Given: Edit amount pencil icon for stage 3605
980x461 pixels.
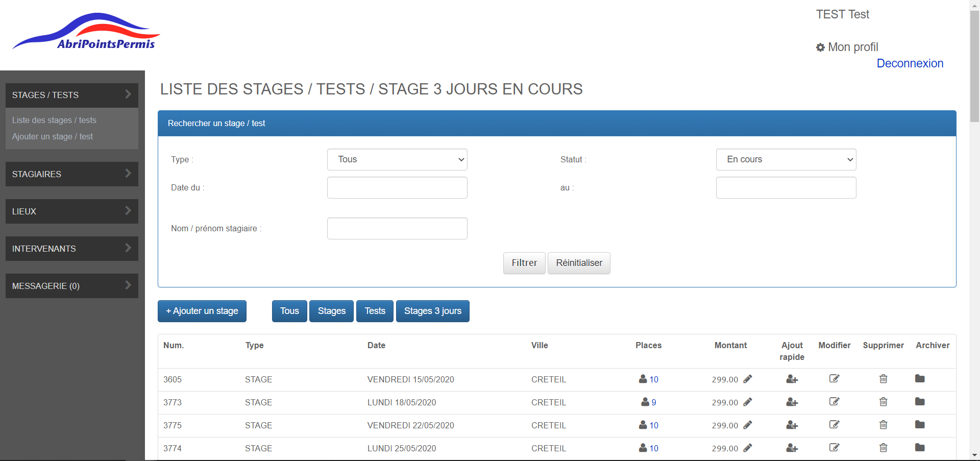Looking at the screenshot, I should 748,379.
